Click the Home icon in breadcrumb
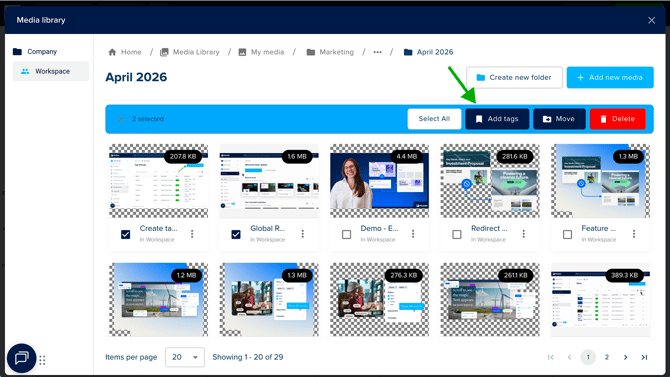 click(x=112, y=52)
